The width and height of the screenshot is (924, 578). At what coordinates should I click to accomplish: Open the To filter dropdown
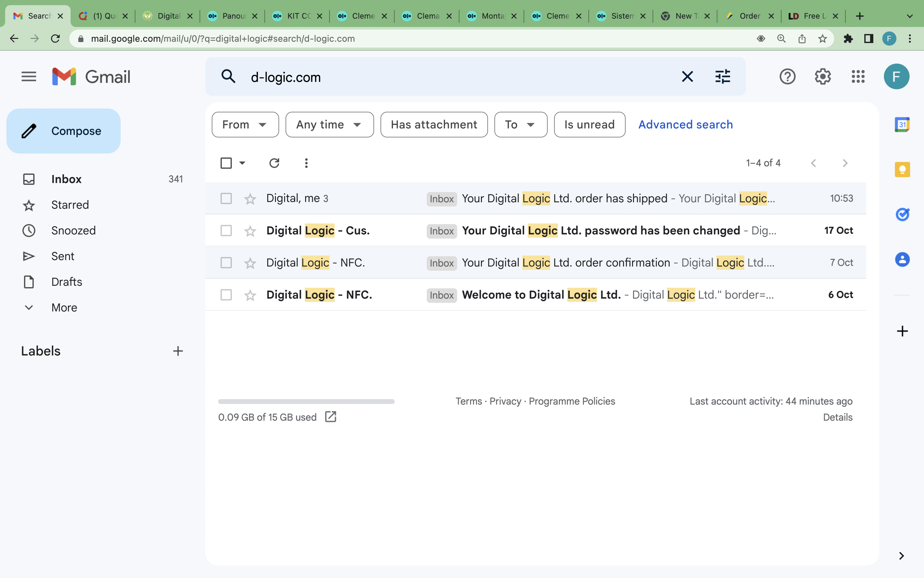tap(521, 125)
